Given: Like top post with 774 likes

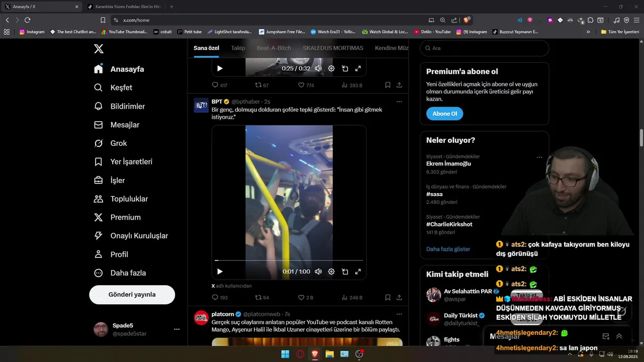Looking at the screenshot, I should [306, 85].
